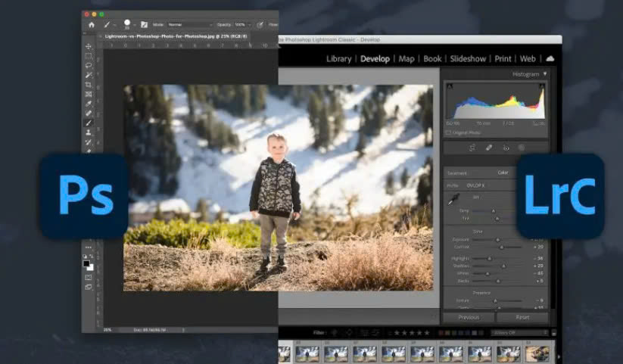Collapse the Histogram panel triangle
This screenshot has width=623, height=364.
click(x=545, y=74)
